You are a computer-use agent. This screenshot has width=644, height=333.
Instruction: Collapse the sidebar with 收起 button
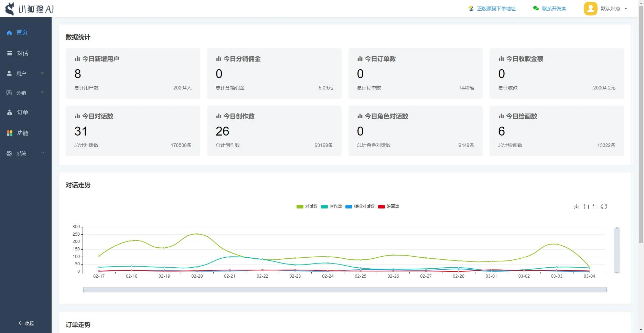[x=26, y=323]
